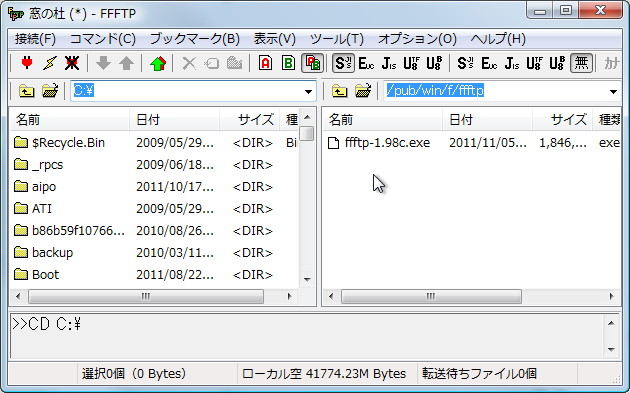The width and height of the screenshot is (630, 393).
Task: Click the green Mirroring Upload arrow icon
Action: [158, 63]
